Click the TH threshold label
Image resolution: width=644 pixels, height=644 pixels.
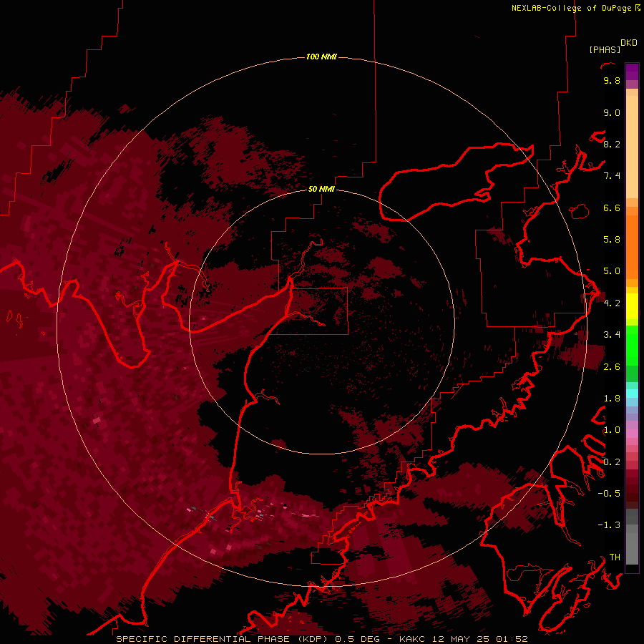[615, 557]
